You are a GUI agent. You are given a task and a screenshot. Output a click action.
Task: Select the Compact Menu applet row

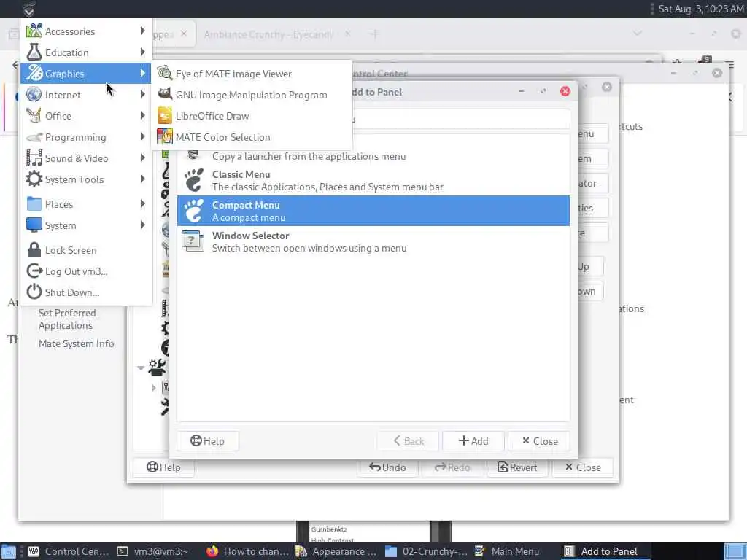click(x=373, y=211)
